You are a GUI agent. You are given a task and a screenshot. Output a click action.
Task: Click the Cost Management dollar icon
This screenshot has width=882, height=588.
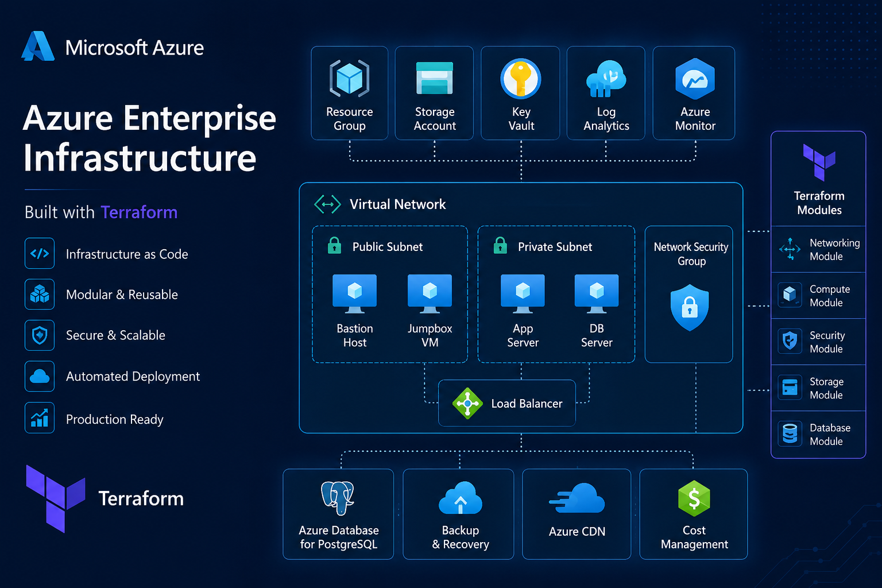point(694,498)
